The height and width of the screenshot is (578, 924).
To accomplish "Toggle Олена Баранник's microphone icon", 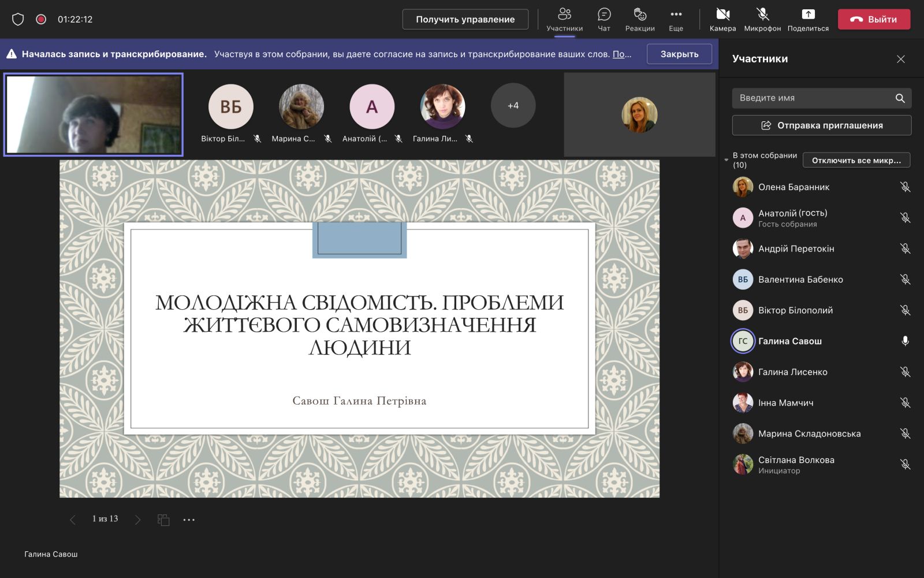I will click(905, 187).
